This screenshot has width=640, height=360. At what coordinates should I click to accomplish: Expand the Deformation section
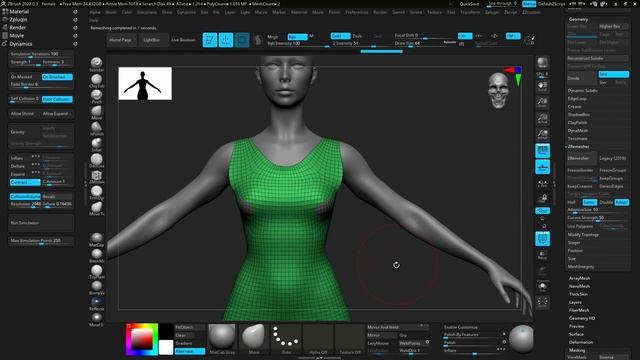point(581,342)
